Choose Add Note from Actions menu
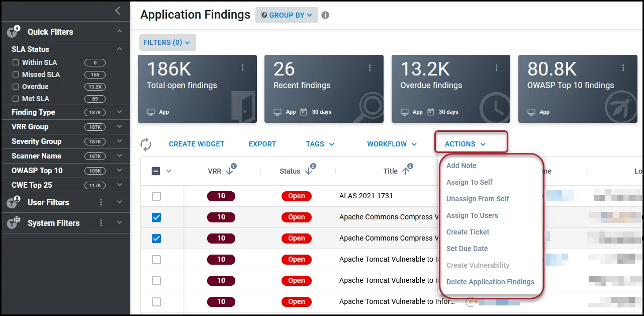 click(461, 166)
